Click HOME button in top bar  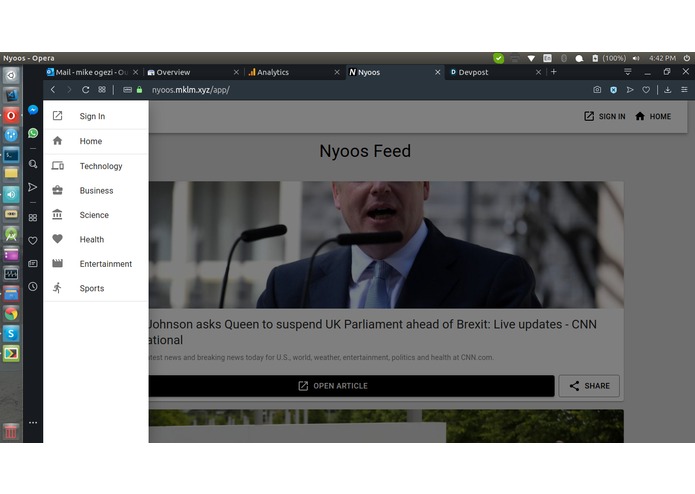coord(653,117)
